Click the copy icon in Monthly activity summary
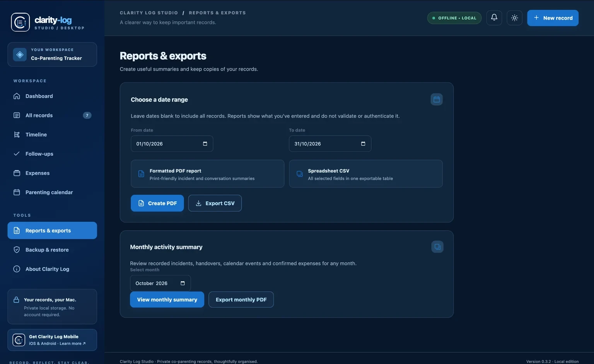The height and width of the screenshot is (364, 594). coord(437,247)
